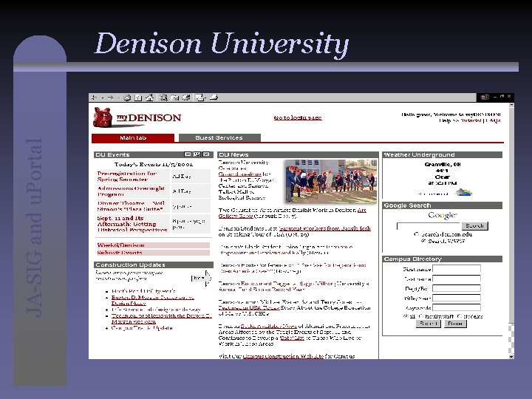Open 'Admissions Overnight Program' event link
Viewport: 532px width, 399px height.
point(131,191)
